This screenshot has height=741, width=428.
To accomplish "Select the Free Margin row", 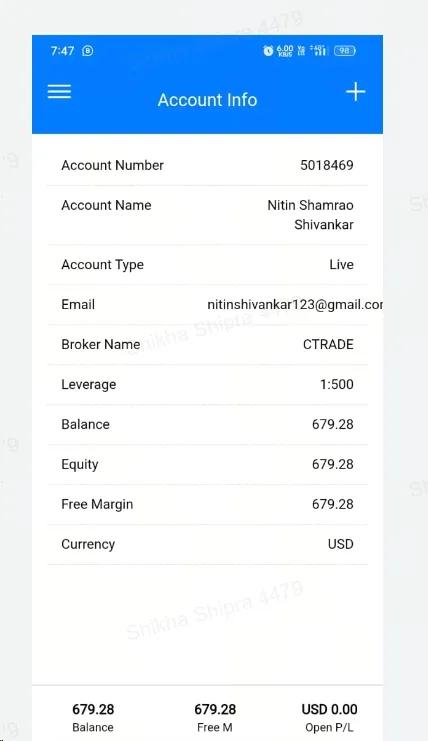I will click(207, 504).
